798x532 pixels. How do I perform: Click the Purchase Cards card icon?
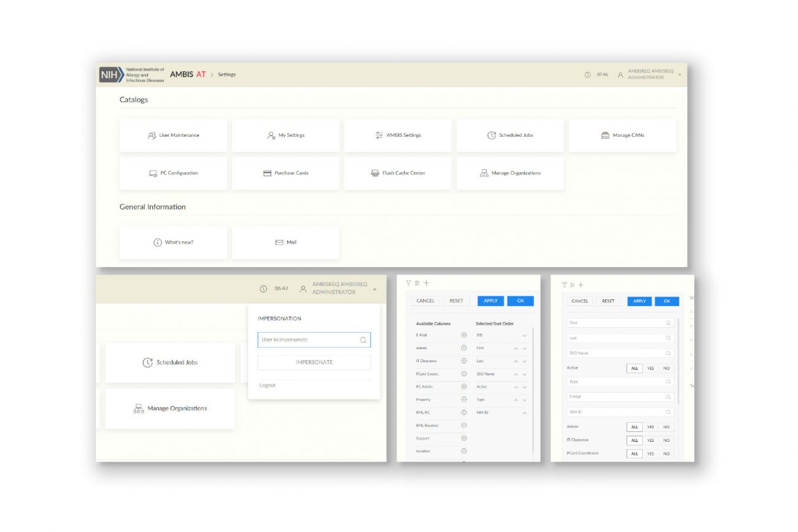(267, 174)
